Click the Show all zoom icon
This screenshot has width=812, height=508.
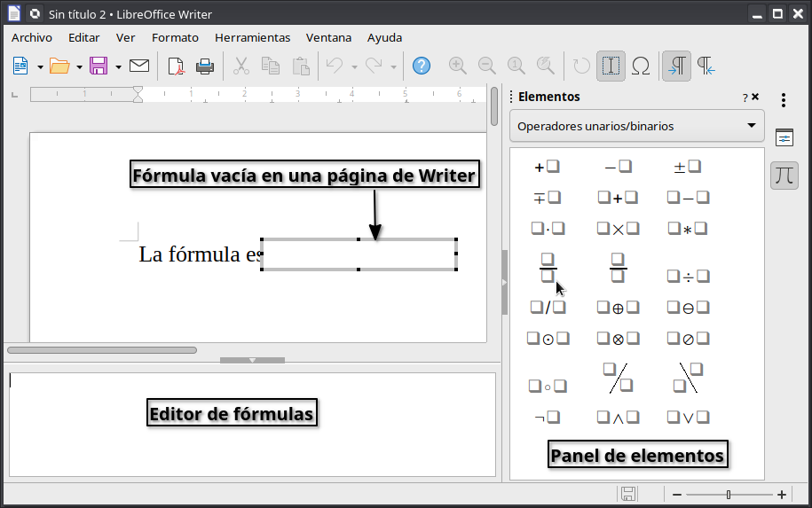click(545, 66)
